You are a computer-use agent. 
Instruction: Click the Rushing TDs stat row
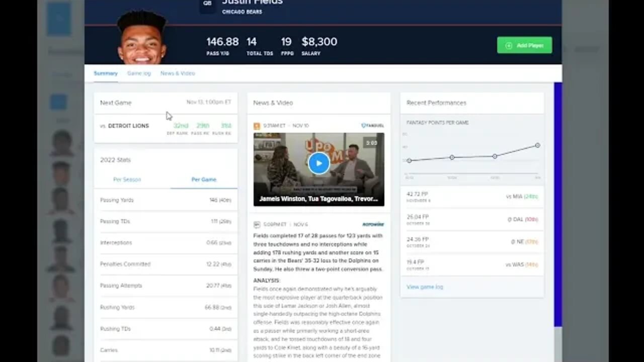coord(166,329)
